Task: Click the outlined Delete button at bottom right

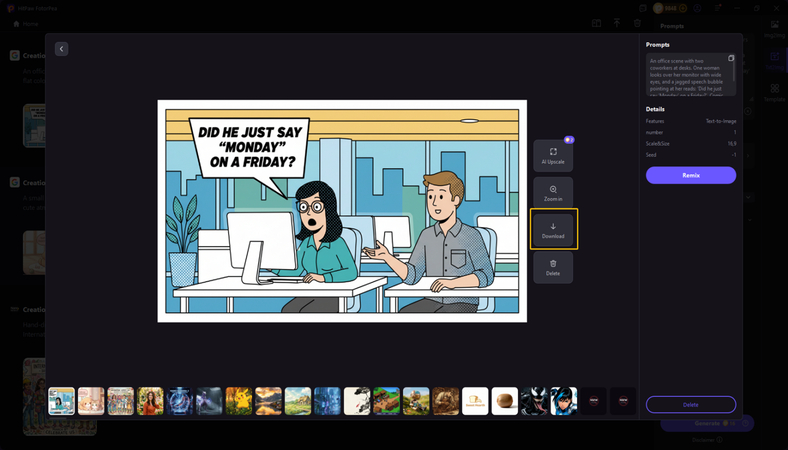Action: [x=691, y=405]
